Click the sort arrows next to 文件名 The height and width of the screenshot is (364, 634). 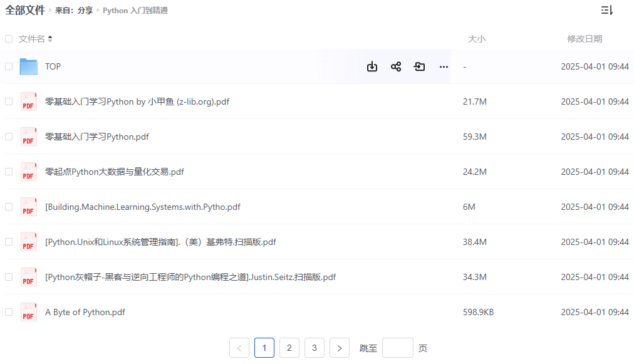click(49, 38)
